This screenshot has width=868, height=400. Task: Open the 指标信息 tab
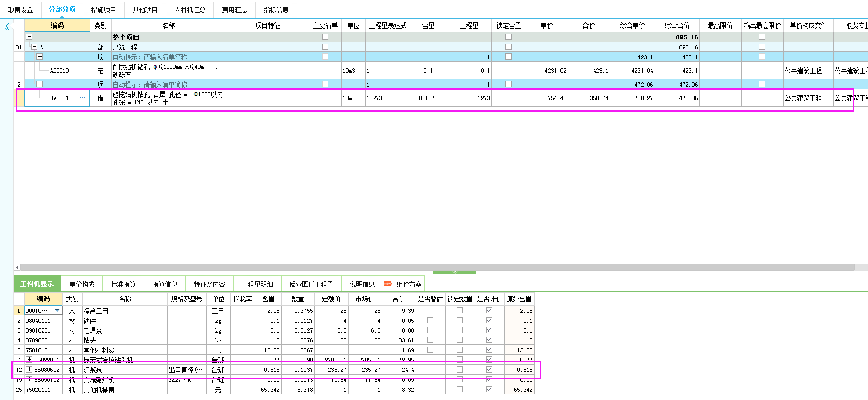click(276, 10)
